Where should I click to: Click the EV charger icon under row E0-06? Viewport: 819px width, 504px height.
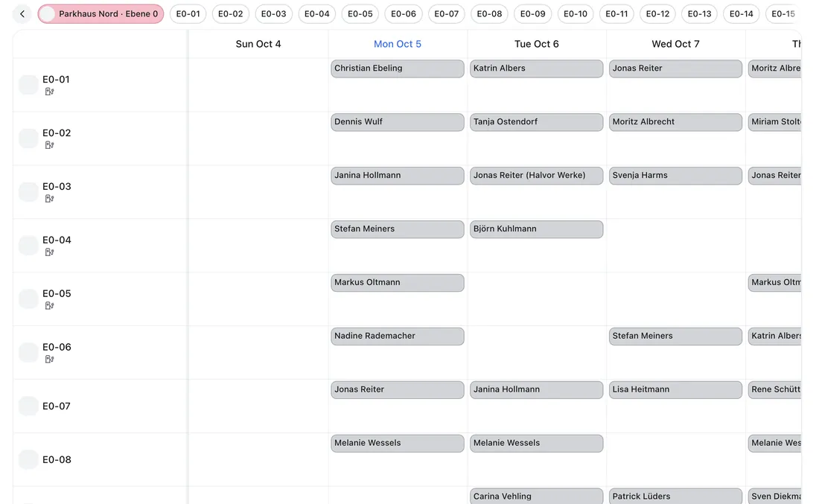tap(49, 360)
